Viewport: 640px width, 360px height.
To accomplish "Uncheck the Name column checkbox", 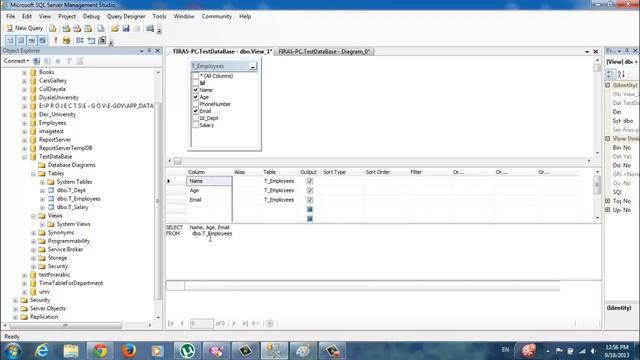I will click(196, 90).
